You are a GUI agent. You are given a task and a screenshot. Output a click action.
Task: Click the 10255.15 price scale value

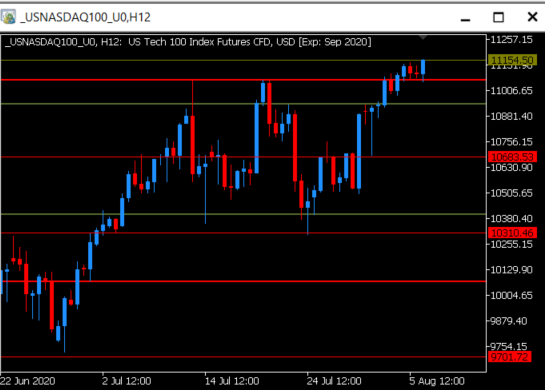[511, 244]
